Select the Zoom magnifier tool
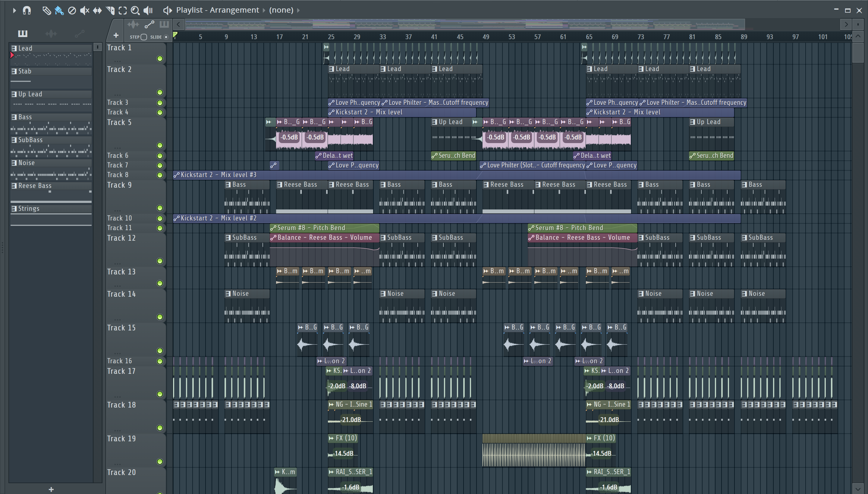Viewport: 868px width, 494px height. [x=135, y=11]
